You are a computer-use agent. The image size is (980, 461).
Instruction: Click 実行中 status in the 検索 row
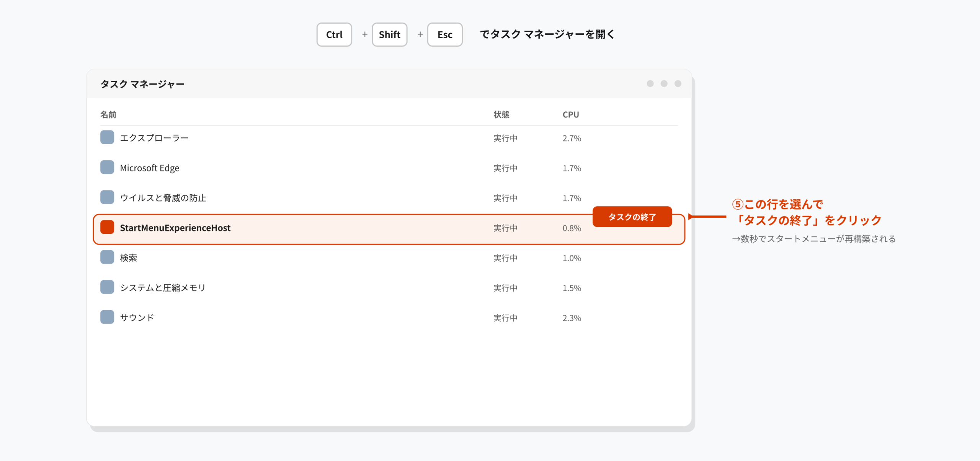pyautogui.click(x=505, y=258)
